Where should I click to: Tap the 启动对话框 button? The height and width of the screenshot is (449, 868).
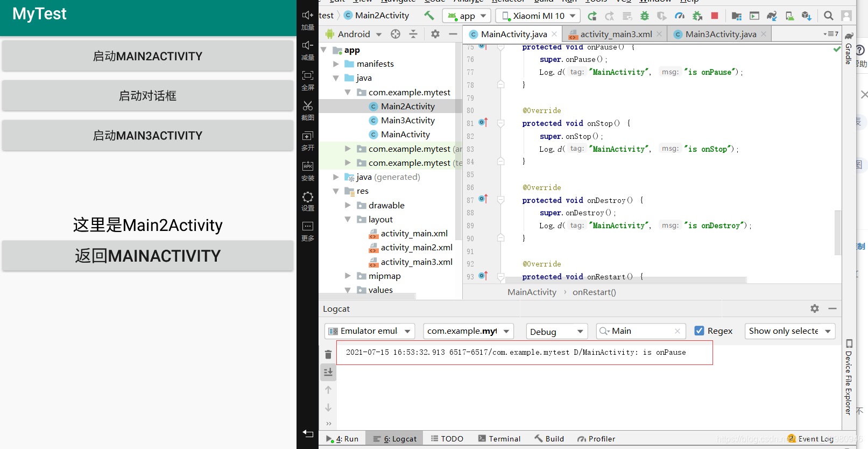(x=147, y=96)
